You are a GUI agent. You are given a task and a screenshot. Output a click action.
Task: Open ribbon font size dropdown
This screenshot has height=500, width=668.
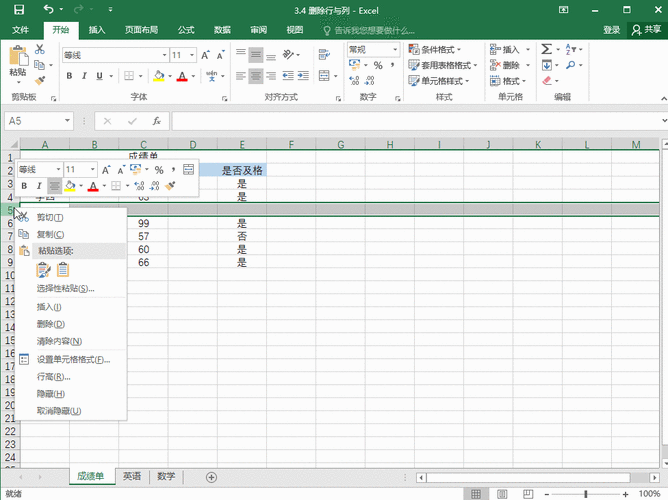click(192, 55)
